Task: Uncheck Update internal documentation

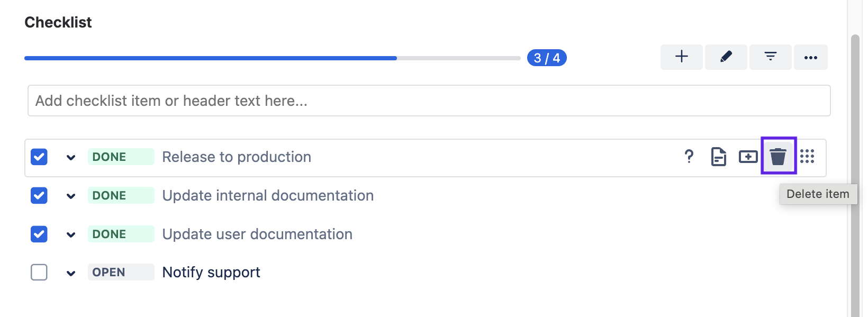Action: [39, 195]
